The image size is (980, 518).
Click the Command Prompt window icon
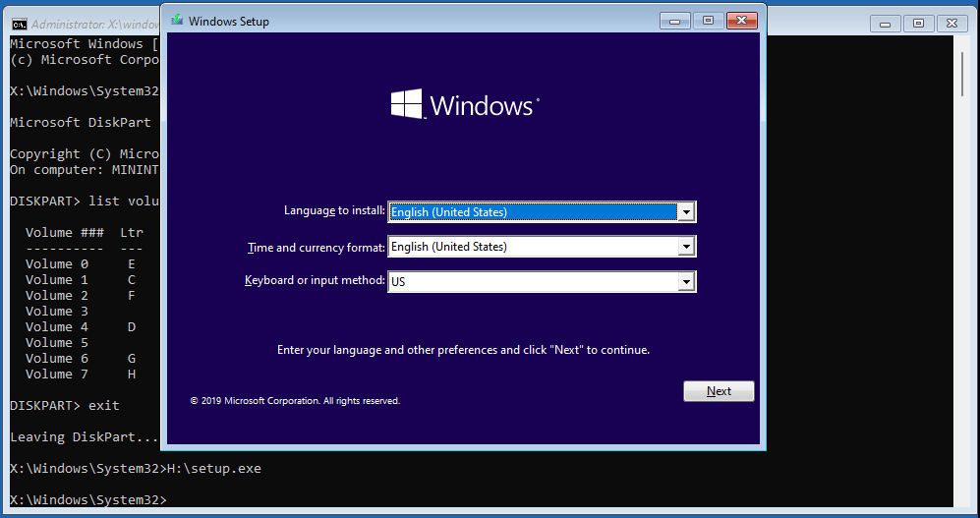tap(20, 25)
